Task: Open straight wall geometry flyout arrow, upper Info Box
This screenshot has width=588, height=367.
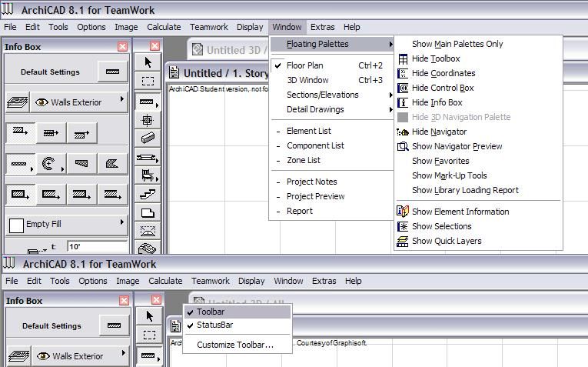Action: pyautogui.click(x=32, y=169)
